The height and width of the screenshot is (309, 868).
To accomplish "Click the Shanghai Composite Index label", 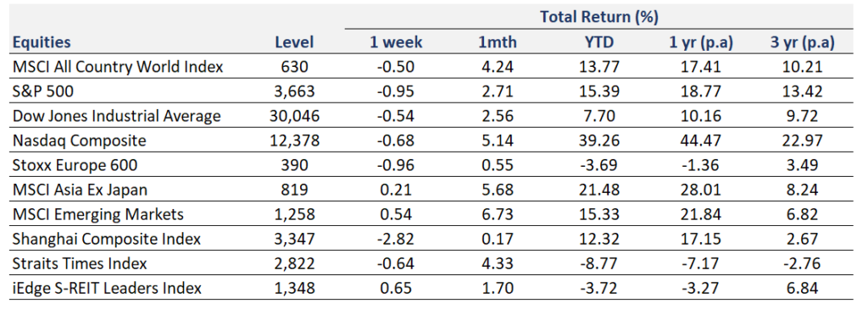I will point(107,240).
